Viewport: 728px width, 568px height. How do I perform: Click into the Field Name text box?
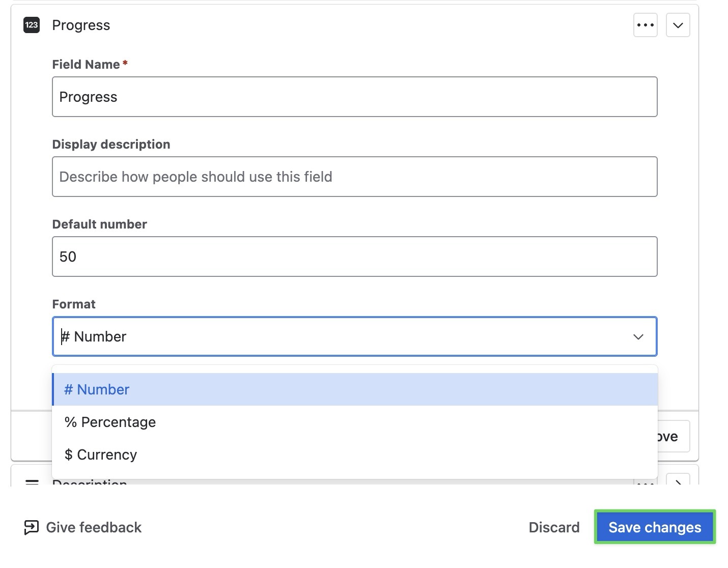[354, 97]
